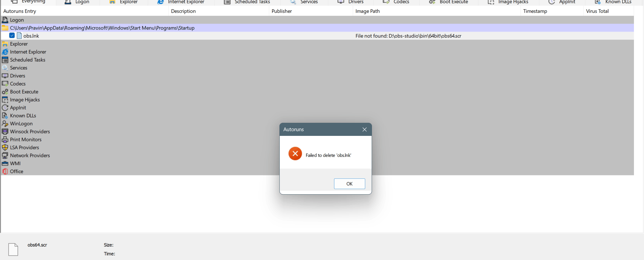Image resolution: width=644 pixels, height=260 pixels.
Task: Switch to the Everything tab
Action: point(28,2)
